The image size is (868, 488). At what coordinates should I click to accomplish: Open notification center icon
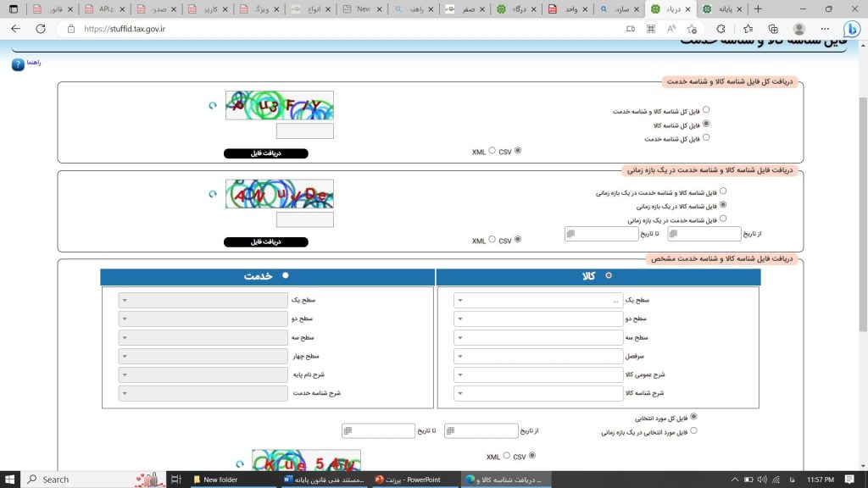849,480
